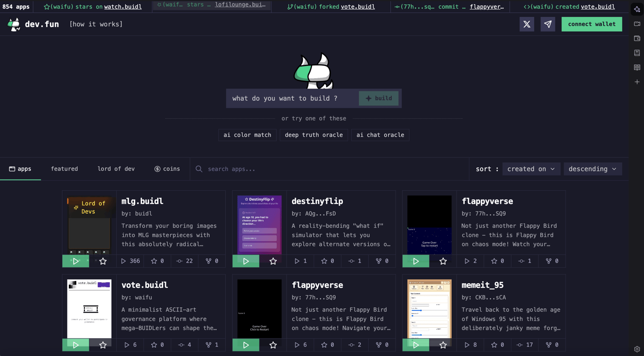Click the "destinyflip" card title
The height and width of the screenshot is (356, 644).
pos(317,201)
